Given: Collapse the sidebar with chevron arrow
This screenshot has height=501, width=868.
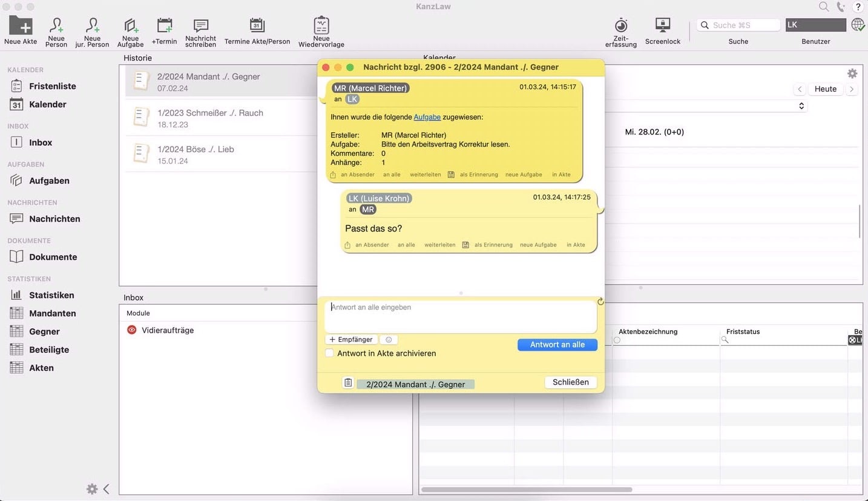Looking at the screenshot, I should [x=107, y=489].
